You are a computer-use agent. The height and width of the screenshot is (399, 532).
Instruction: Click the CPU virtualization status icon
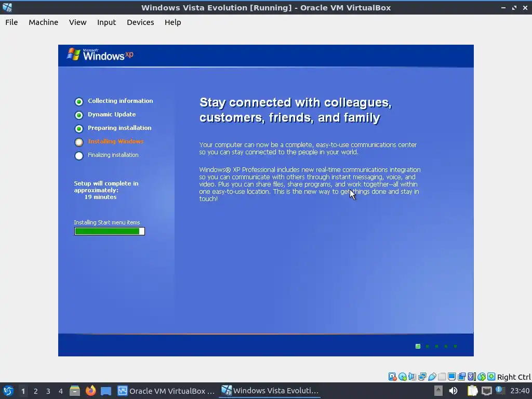pos(472,377)
